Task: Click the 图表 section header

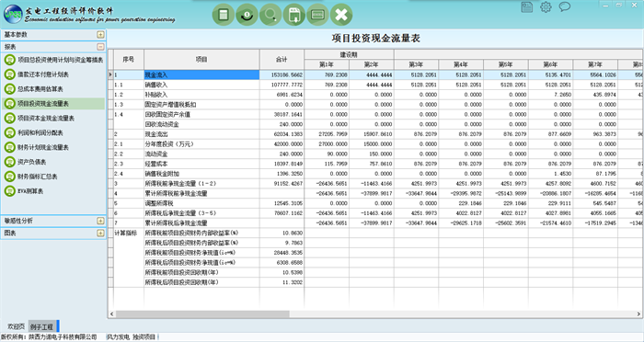Action: tap(53, 234)
